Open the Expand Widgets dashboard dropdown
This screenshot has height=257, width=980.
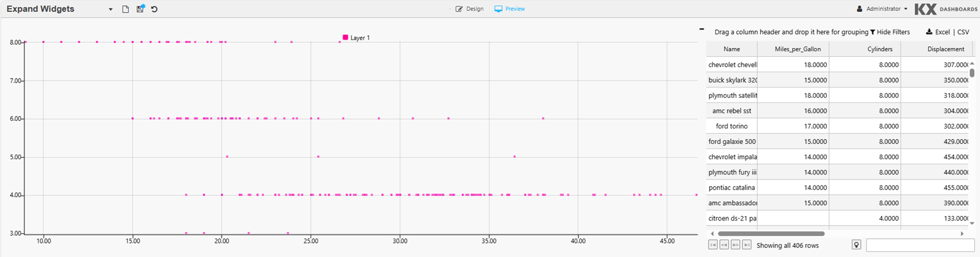[111, 10]
